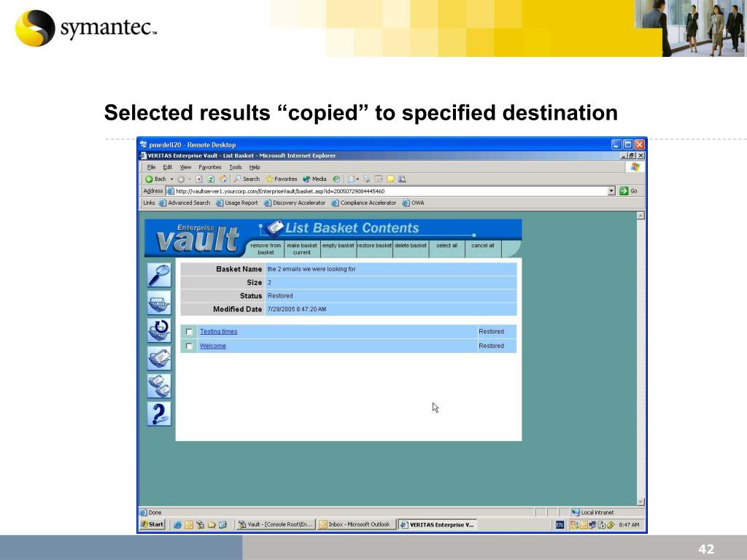Open the Tools menu
Image resolution: width=747 pixels, height=560 pixels.
point(236,167)
